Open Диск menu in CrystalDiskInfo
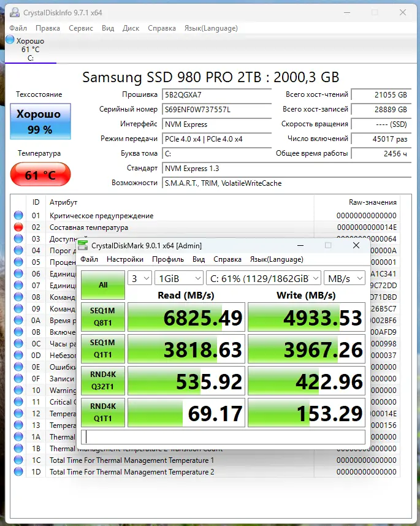The image size is (420, 526). pos(131,28)
